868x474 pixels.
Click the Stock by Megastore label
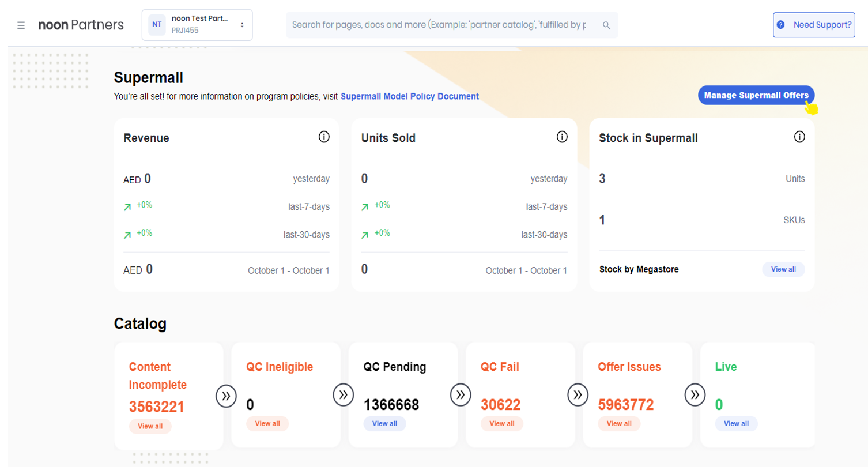pyautogui.click(x=639, y=269)
